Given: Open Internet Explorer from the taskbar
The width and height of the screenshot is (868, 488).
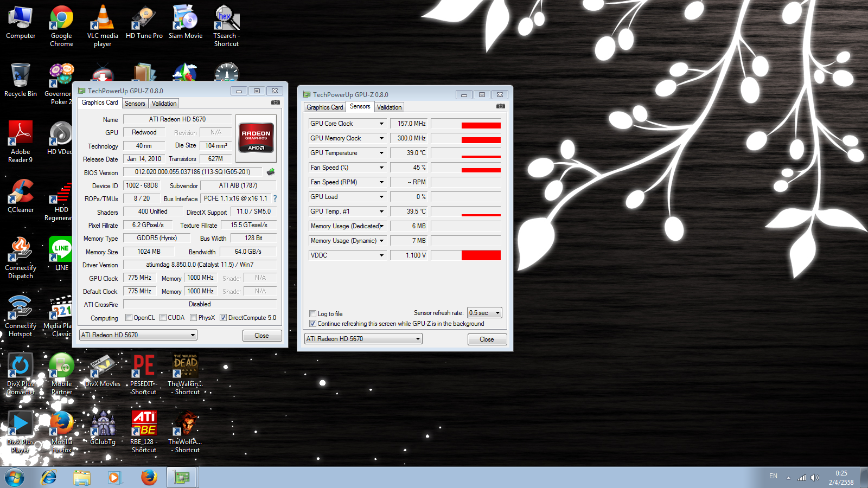Looking at the screenshot, I should click(49, 478).
